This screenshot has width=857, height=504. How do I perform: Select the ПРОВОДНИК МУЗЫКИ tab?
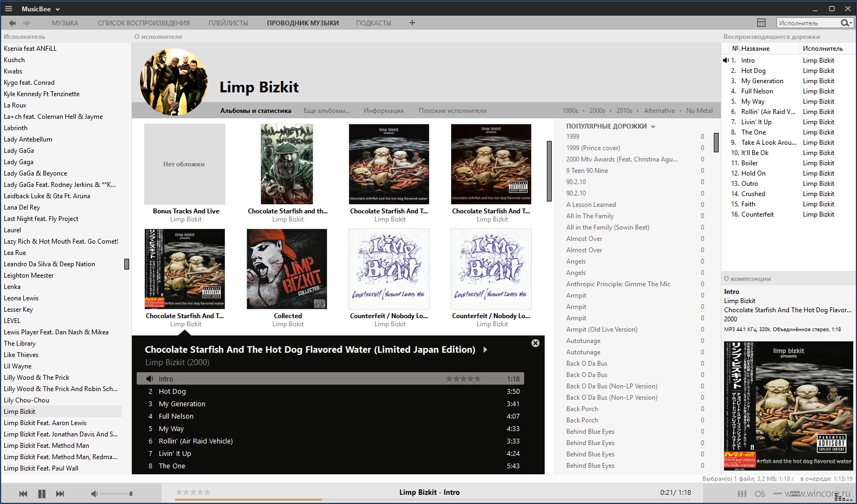(x=303, y=23)
